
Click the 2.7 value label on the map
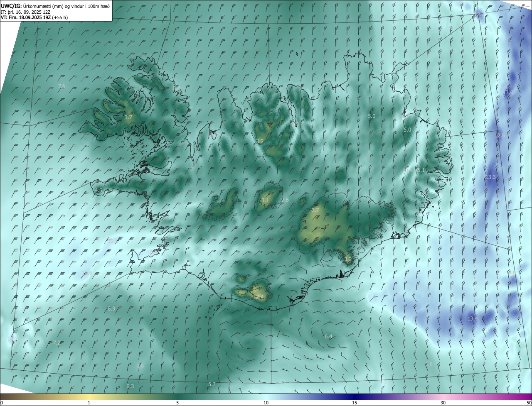click(315, 210)
